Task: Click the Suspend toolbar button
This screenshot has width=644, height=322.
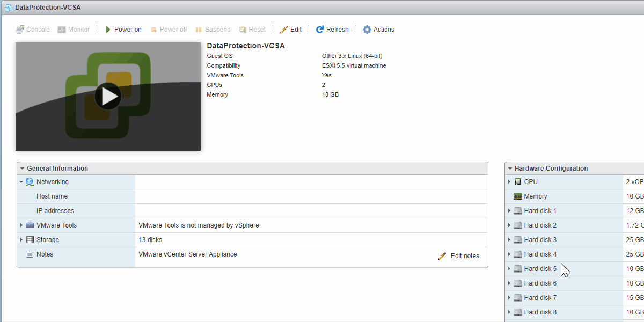Action: click(x=213, y=30)
